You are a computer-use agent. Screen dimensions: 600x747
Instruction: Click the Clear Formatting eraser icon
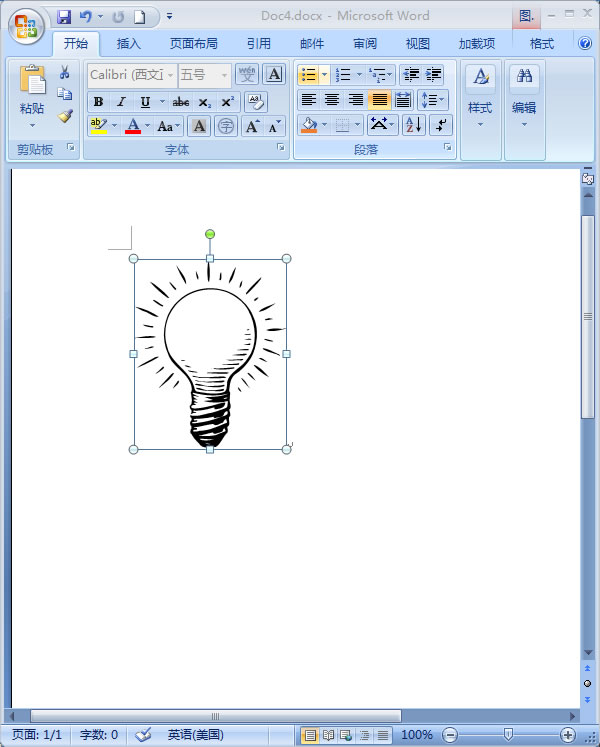tap(256, 101)
